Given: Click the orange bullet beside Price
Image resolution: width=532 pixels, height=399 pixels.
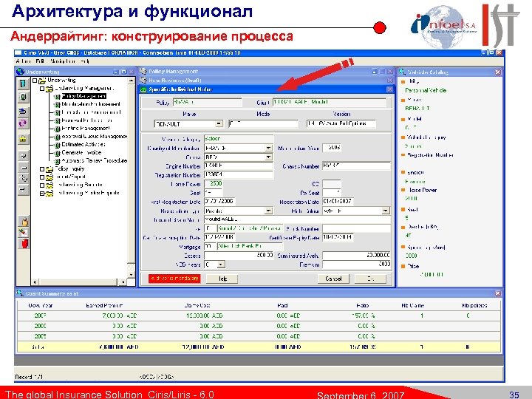Looking at the screenshot, I should [x=403, y=266].
